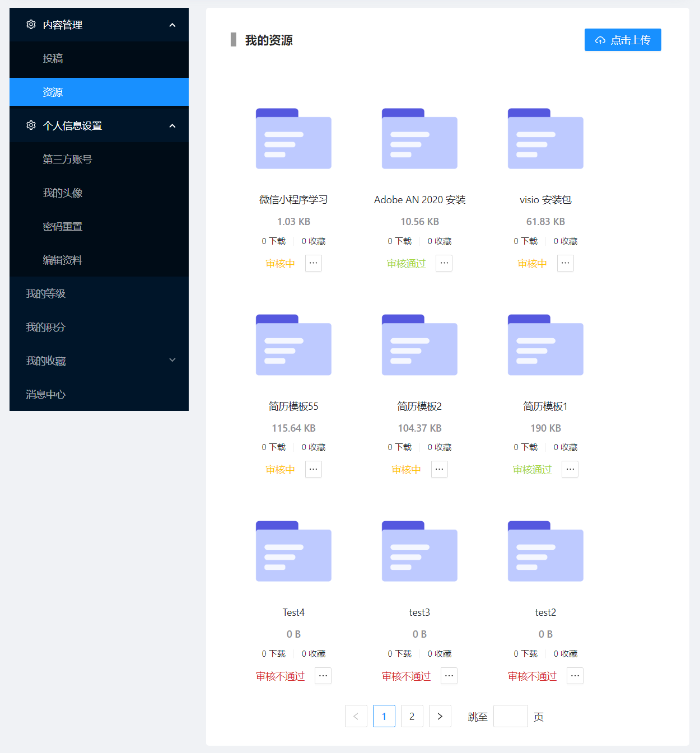Open folder icon for Test4
Image resolution: width=700 pixels, height=753 pixels.
coord(293,551)
